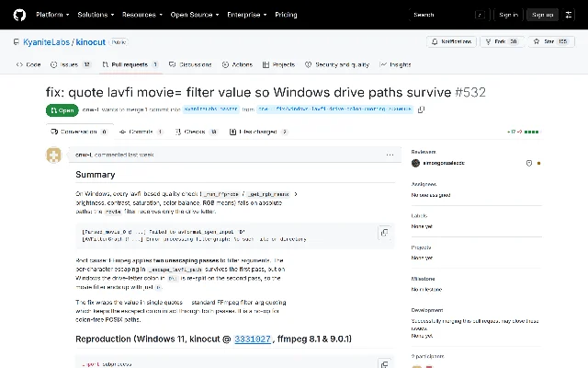Switch to the Actions tab

point(237,64)
